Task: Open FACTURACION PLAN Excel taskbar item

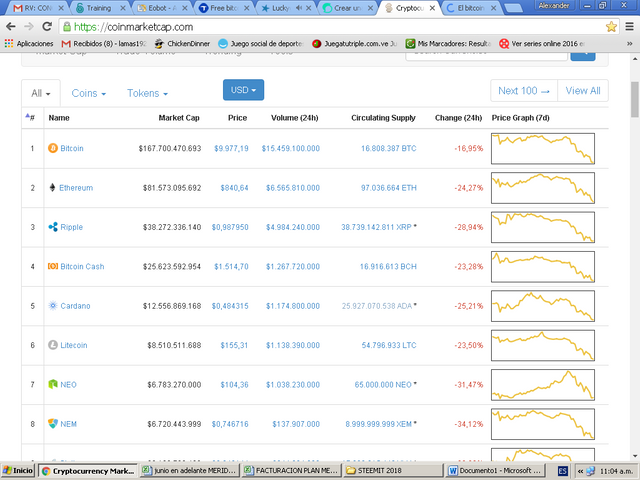Action: [x=291, y=471]
